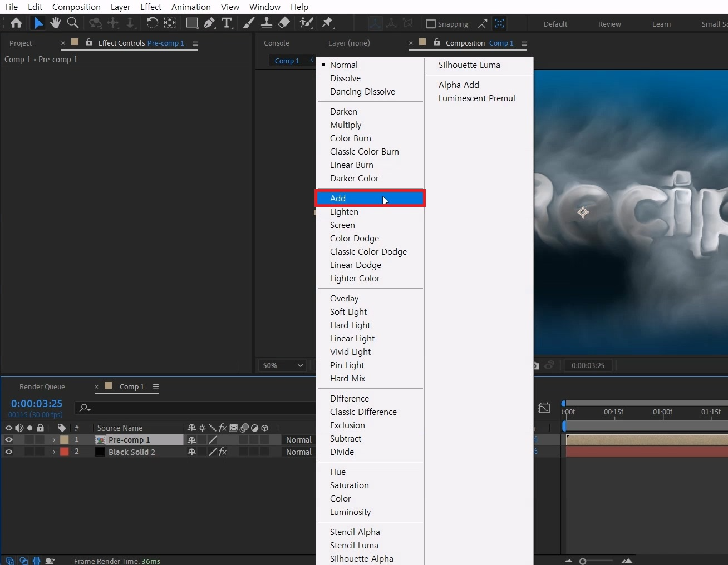
Task: Open Black Solid 2 blending mode dropdown
Action: tap(298, 452)
